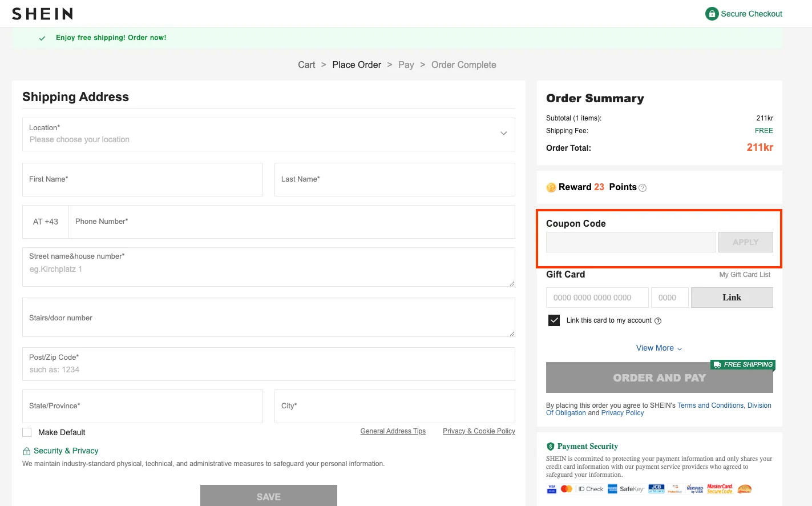This screenshot has height=506, width=812.
Task: Click the SHEIN logo
Action: click(42, 14)
